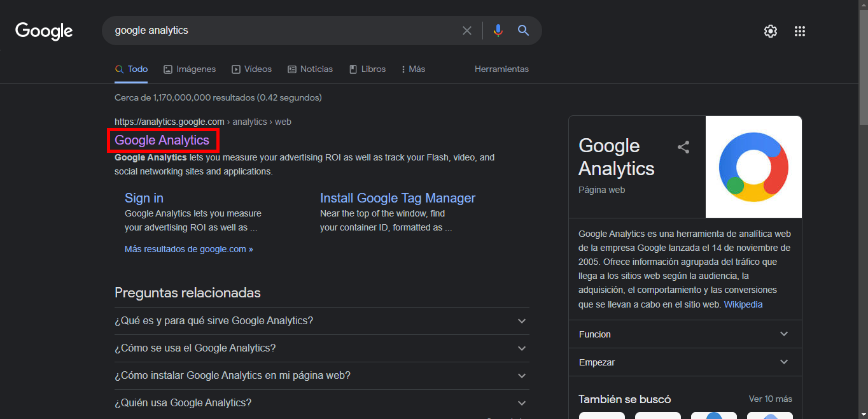868x419 pixels.
Task: Open the Install Google Tag Manager sitelink
Action: click(x=398, y=198)
